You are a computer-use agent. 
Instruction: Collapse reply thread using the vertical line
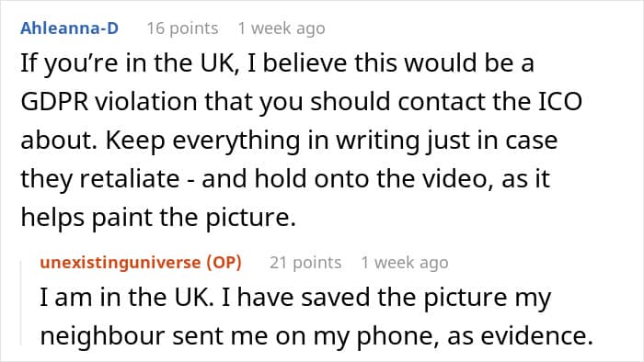(21, 303)
